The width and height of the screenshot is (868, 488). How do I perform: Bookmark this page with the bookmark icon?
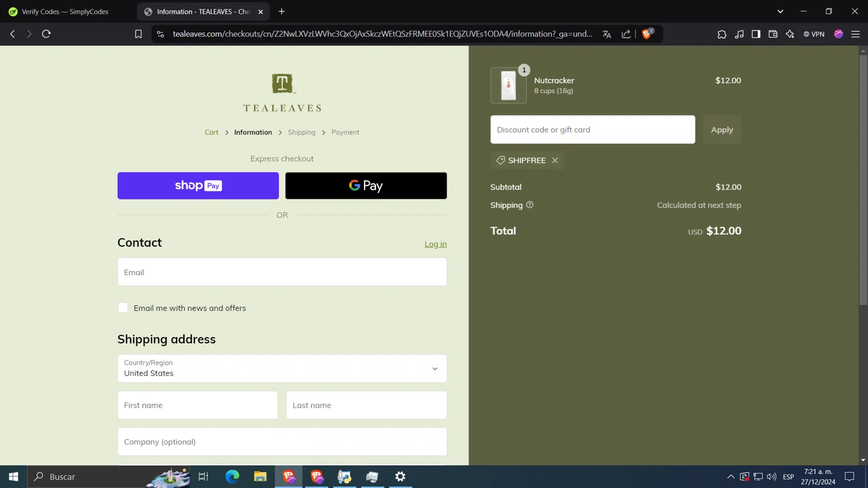point(138,34)
